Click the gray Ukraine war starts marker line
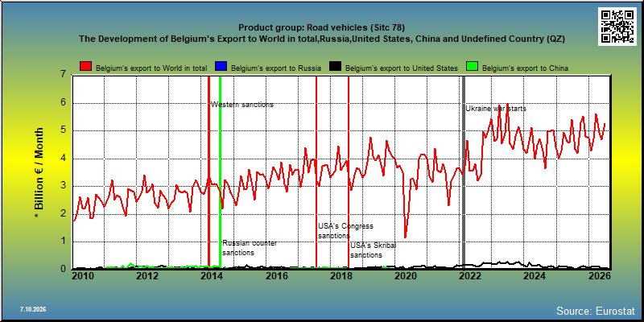This screenshot has width=644, height=322. tap(464, 171)
